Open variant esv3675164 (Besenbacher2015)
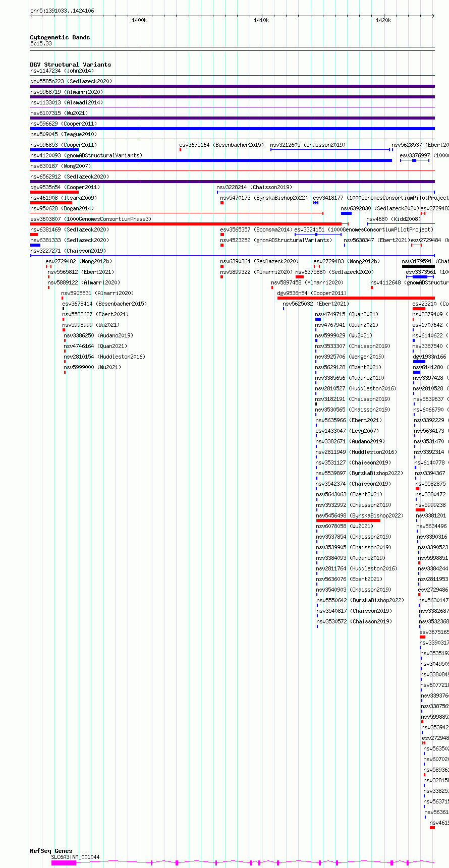This screenshot has width=449, height=868. [221, 145]
